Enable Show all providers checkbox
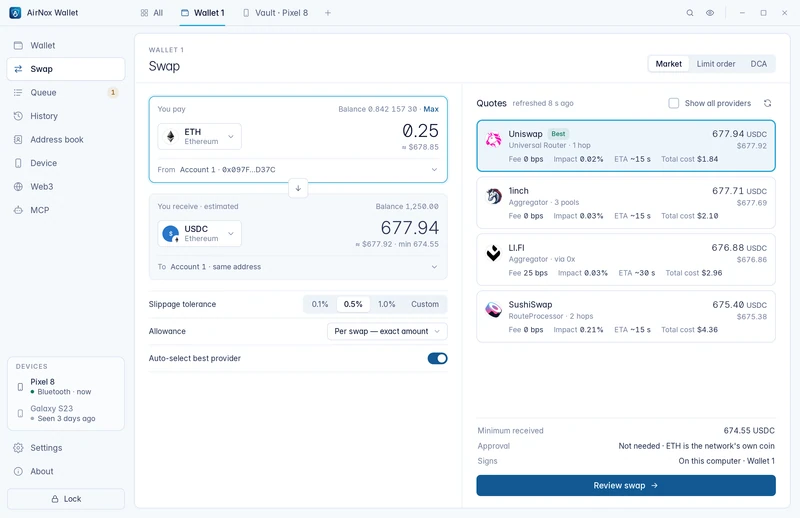The width and height of the screenshot is (800, 518). point(673,103)
